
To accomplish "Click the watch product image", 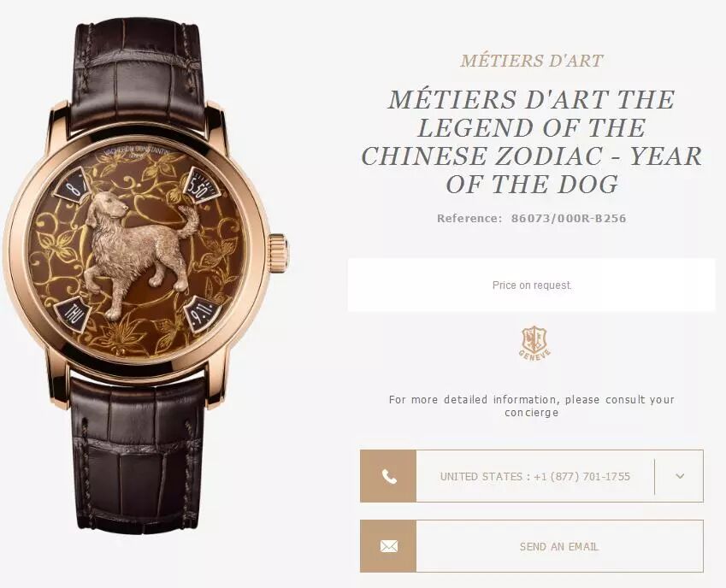I will point(146,276).
